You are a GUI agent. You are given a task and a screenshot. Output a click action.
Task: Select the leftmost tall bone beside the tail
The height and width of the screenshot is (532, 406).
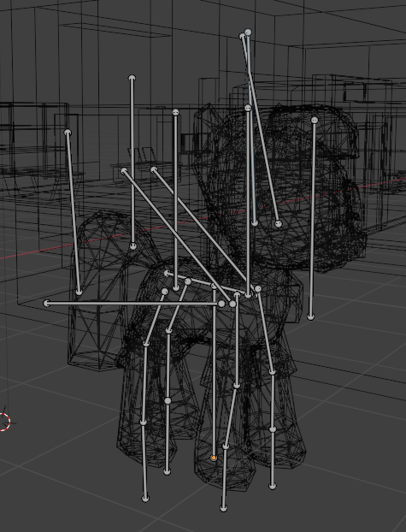[x=74, y=212]
